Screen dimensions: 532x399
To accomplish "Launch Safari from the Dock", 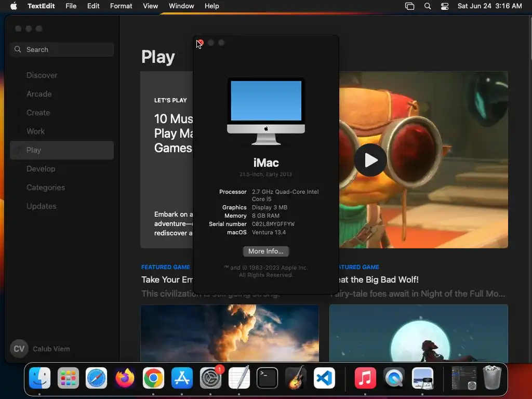I will [96, 378].
